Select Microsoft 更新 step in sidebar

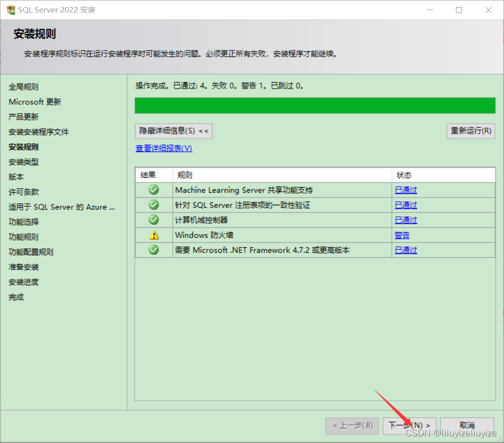(x=35, y=102)
